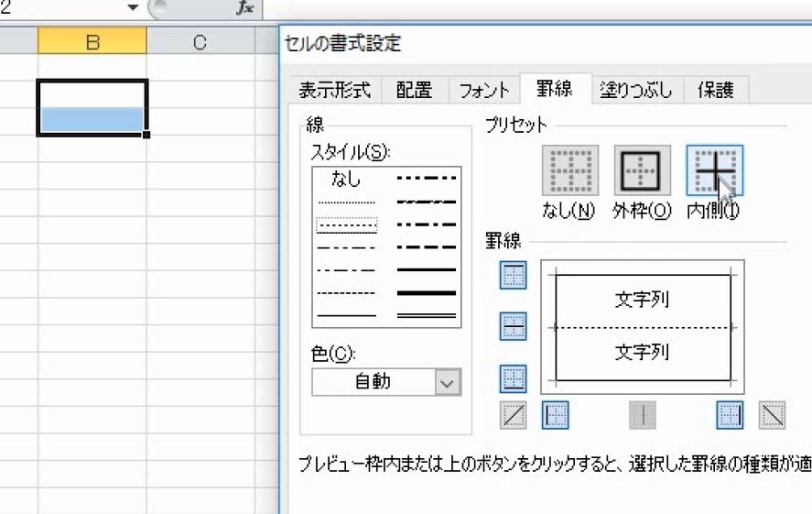Image resolution: width=812 pixels, height=514 pixels.
Task: Switch to the 表示形式 tab
Action: click(334, 90)
